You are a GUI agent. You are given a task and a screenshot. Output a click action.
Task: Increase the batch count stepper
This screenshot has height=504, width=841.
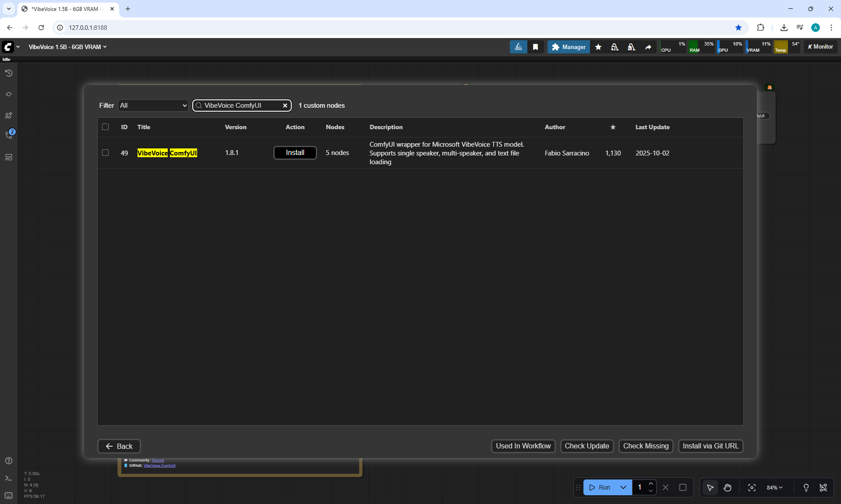tap(651, 484)
